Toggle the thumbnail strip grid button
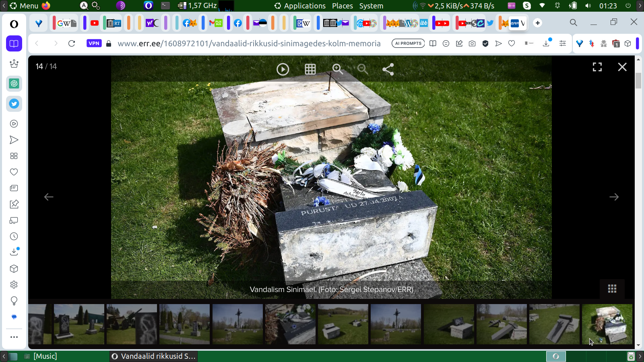Viewport: 644px width, 362px height. [x=612, y=288]
